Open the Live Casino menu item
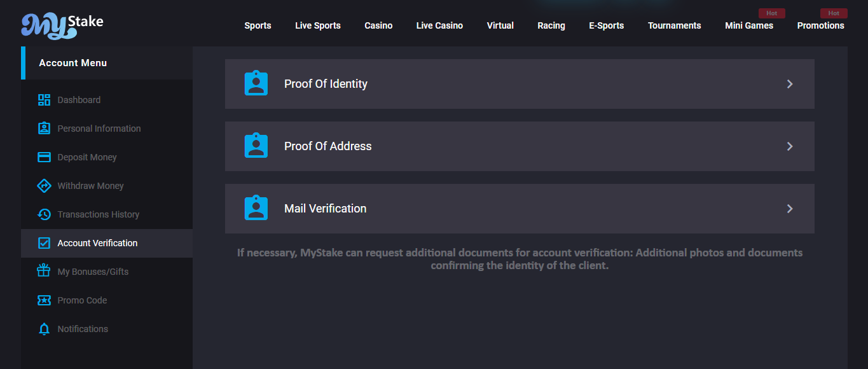 (439, 25)
